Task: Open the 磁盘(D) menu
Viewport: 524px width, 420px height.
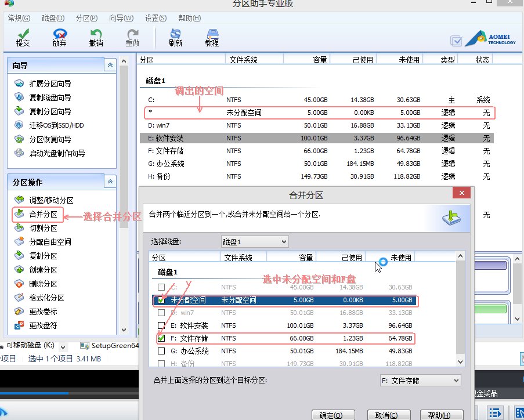Action: 52,18
